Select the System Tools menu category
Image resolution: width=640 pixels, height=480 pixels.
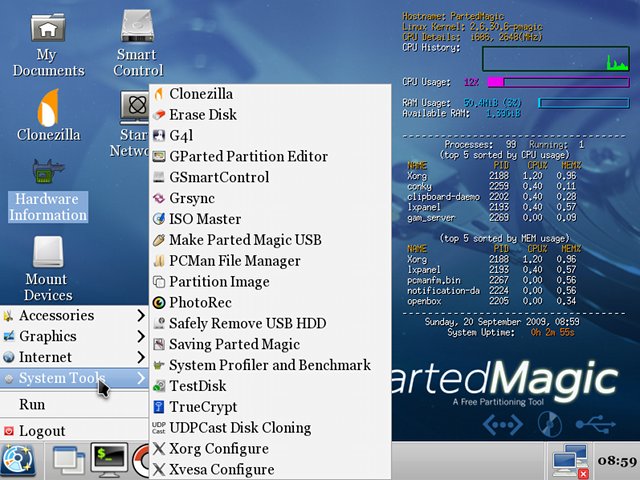74,378
